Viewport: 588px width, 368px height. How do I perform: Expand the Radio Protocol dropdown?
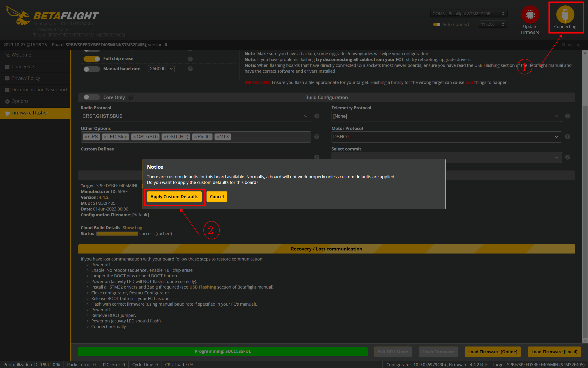click(196, 116)
